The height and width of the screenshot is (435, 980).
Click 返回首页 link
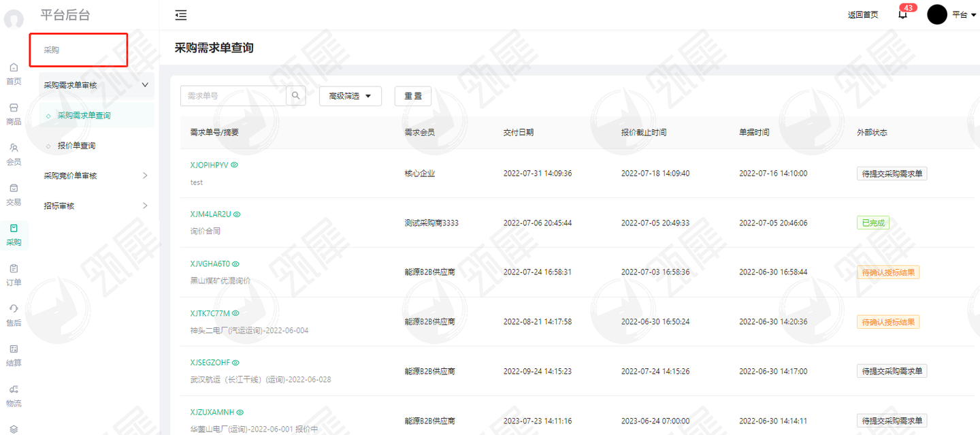[x=863, y=15]
